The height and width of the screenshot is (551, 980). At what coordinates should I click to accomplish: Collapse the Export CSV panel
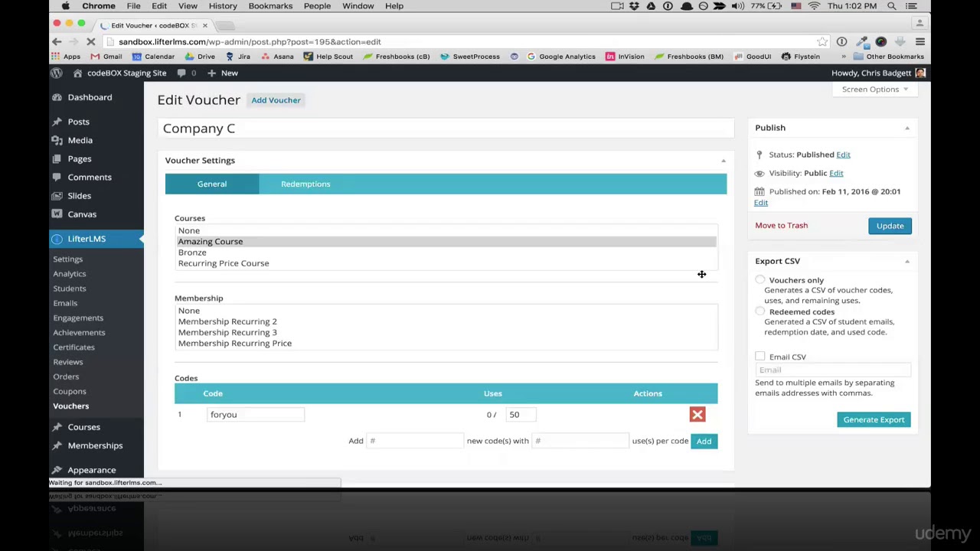click(x=906, y=261)
